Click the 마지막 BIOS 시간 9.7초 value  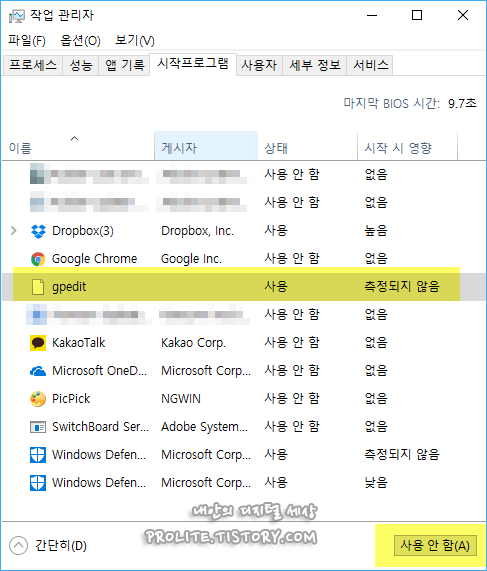(462, 104)
